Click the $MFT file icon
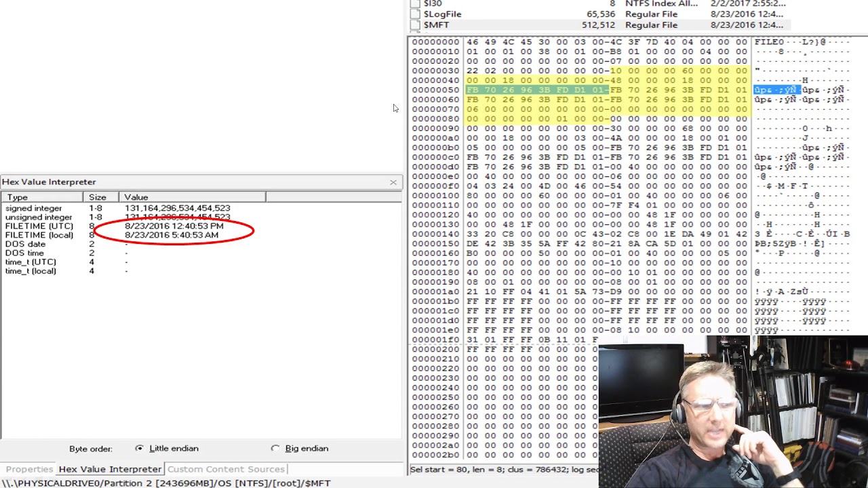 [x=415, y=25]
